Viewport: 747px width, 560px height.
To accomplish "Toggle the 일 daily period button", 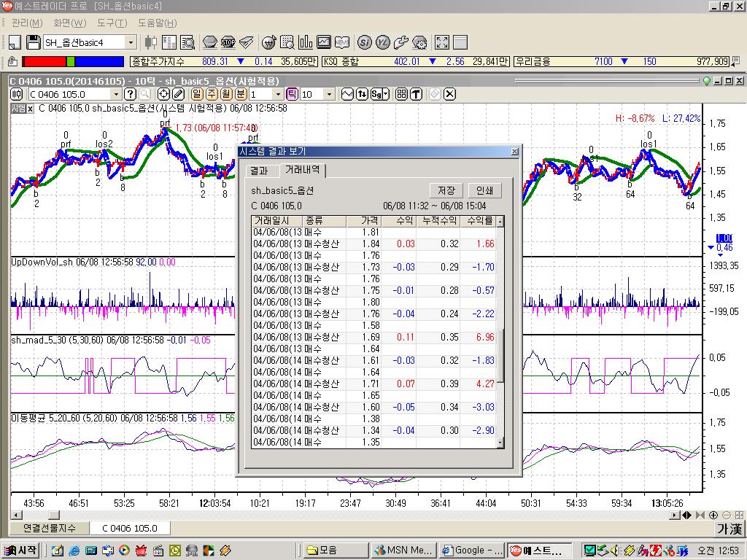I will click(198, 94).
